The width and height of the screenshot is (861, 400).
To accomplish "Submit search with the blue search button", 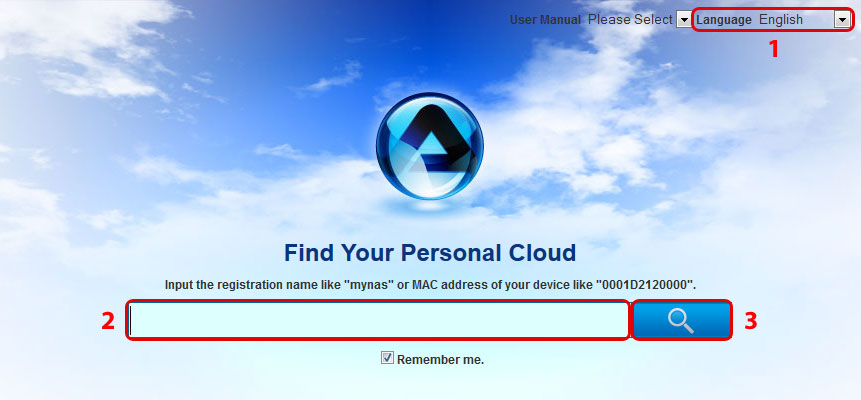I will [x=681, y=320].
